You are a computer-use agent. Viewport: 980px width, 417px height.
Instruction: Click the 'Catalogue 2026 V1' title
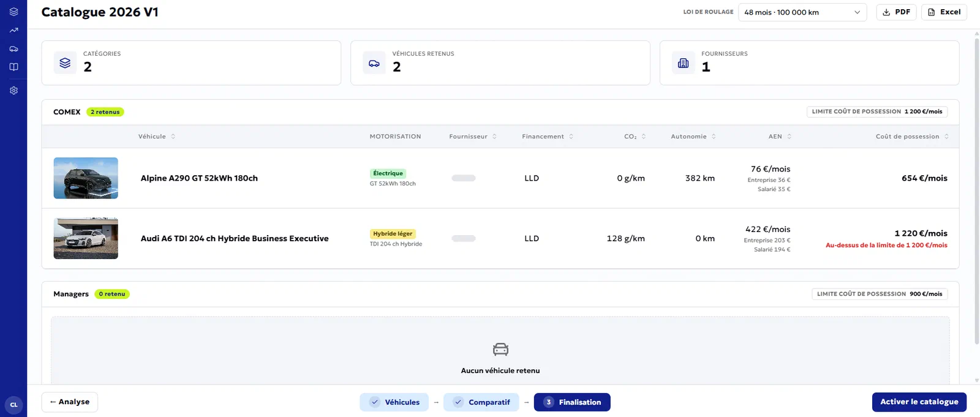tap(100, 12)
